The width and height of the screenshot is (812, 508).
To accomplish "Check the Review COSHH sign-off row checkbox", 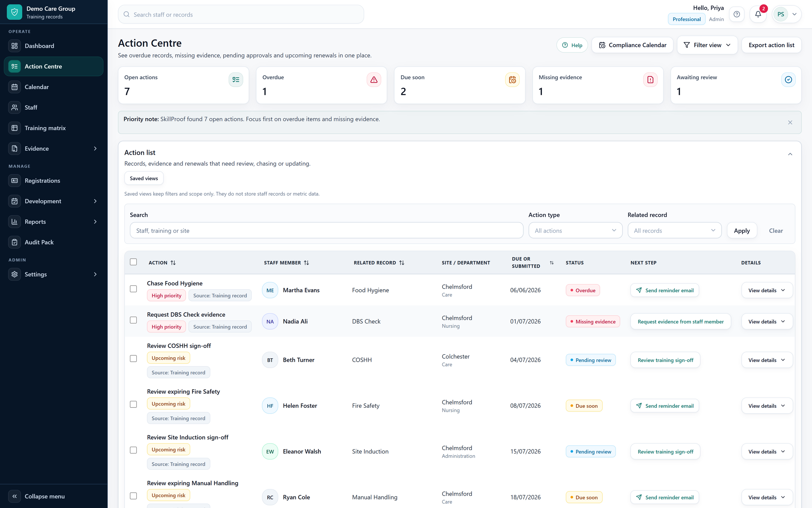I will coord(133,359).
